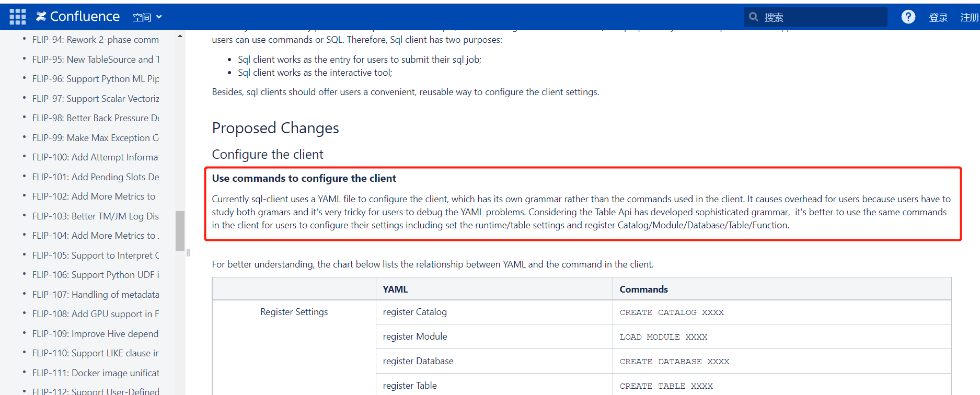Open FLIP-99 Make Max Exception page
Image resolution: width=980 pixels, height=395 pixels.
95,138
